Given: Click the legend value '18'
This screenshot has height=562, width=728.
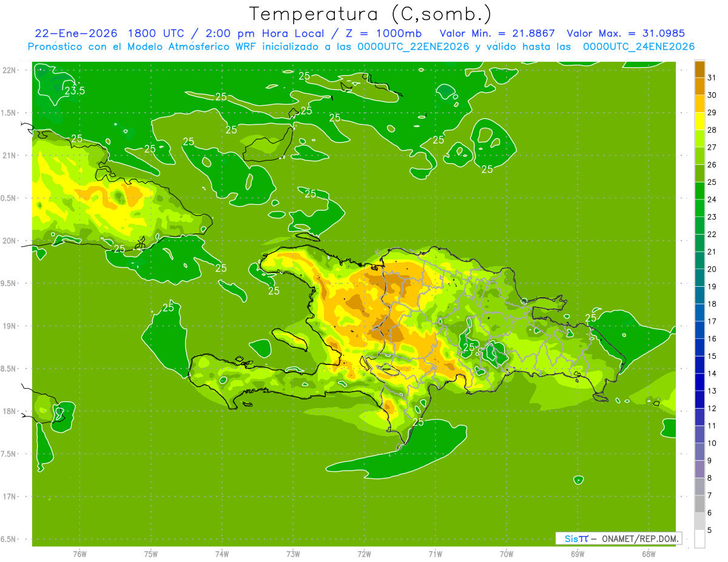Looking at the screenshot, I should (x=712, y=304).
